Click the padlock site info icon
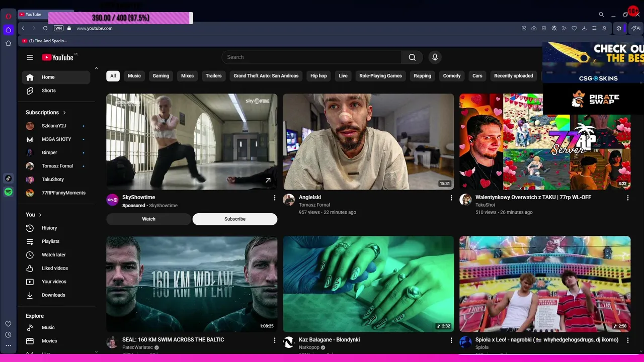This screenshot has width=644, height=362. click(69, 28)
